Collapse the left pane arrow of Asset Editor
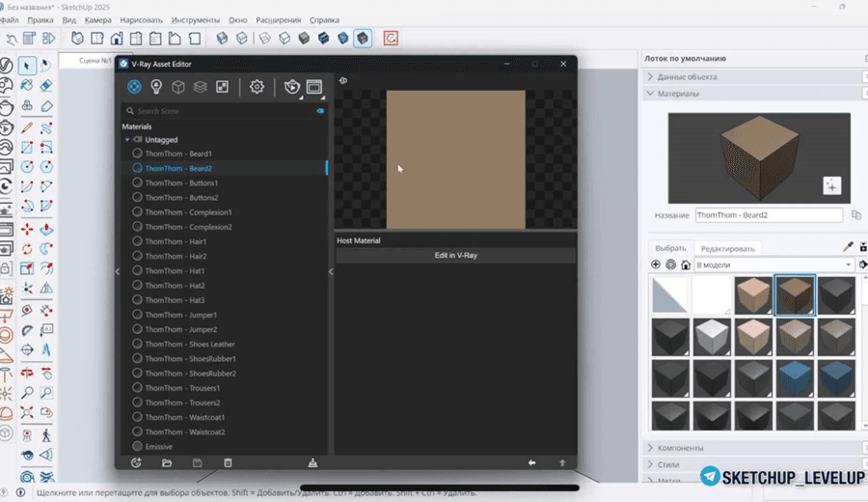The width and height of the screenshot is (868, 502). coord(118,271)
